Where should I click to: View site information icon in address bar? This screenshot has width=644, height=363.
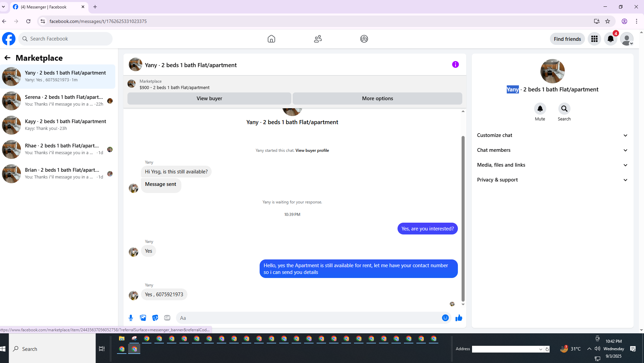pos(43,21)
